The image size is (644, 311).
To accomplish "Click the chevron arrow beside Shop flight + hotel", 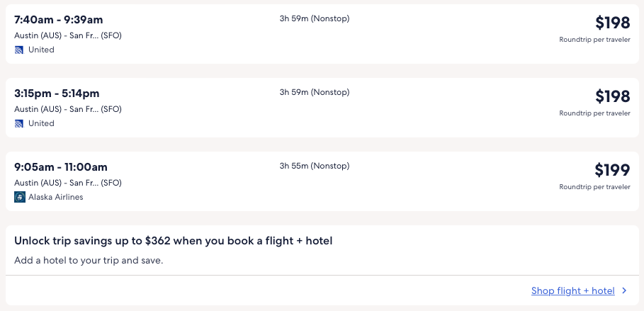I will coord(624,290).
